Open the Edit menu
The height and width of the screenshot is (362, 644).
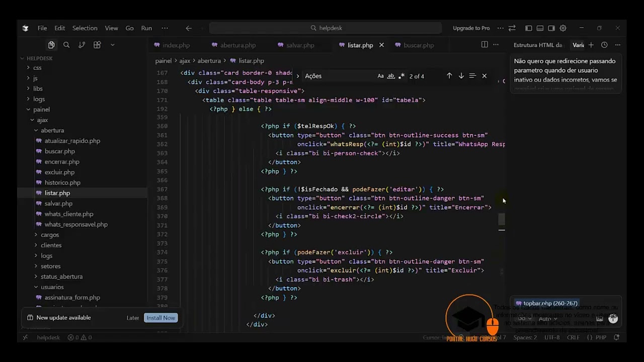pyautogui.click(x=60, y=28)
